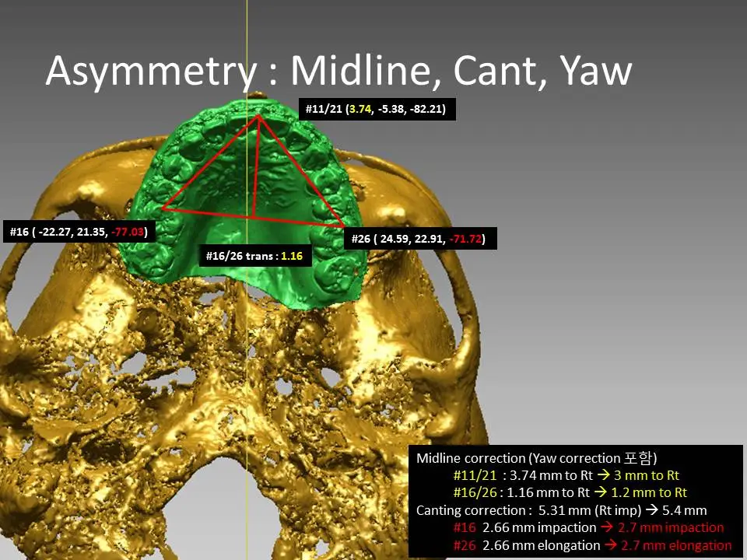Select the '#26 ( 24.59, 22.91, -71.72)' label

420,238
